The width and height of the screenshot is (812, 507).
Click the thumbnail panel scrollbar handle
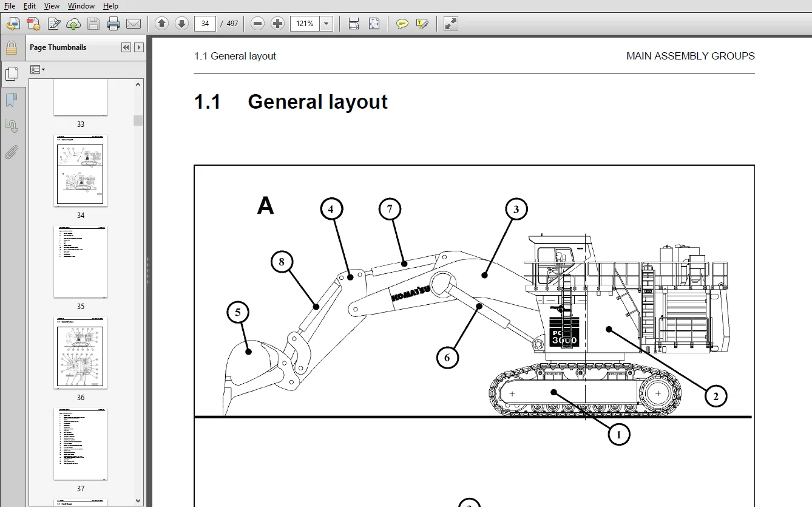click(x=138, y=120)
